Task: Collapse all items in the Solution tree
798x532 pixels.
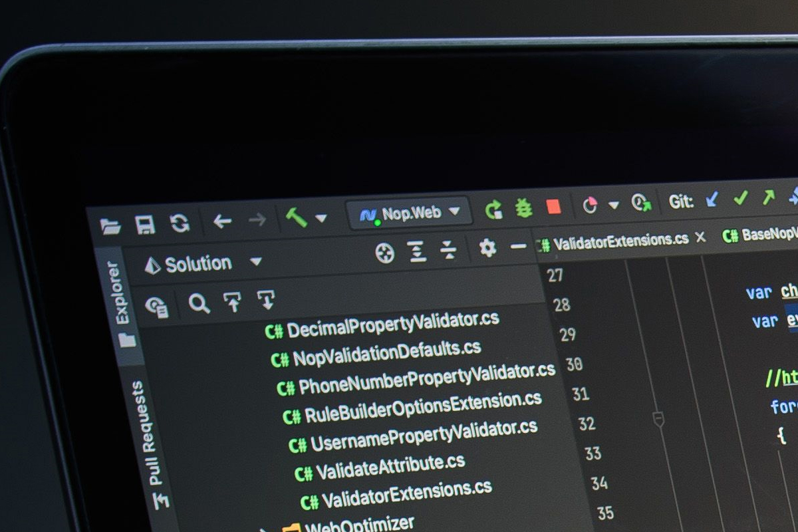Action: pos(450,250)
